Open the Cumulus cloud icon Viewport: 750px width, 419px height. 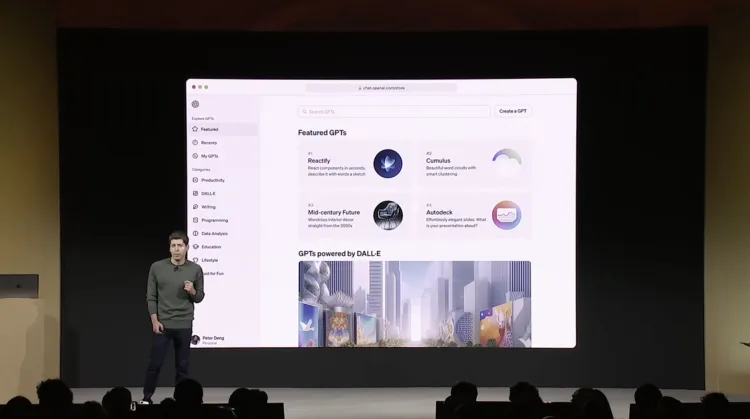click(507, 163)
